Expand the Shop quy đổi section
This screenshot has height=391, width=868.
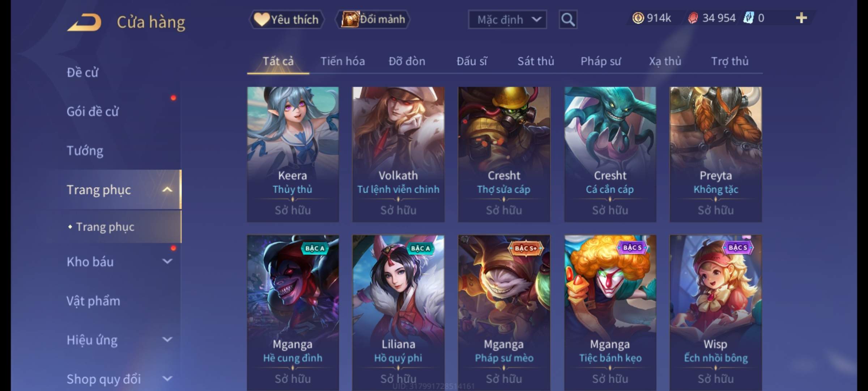point(167,379)
